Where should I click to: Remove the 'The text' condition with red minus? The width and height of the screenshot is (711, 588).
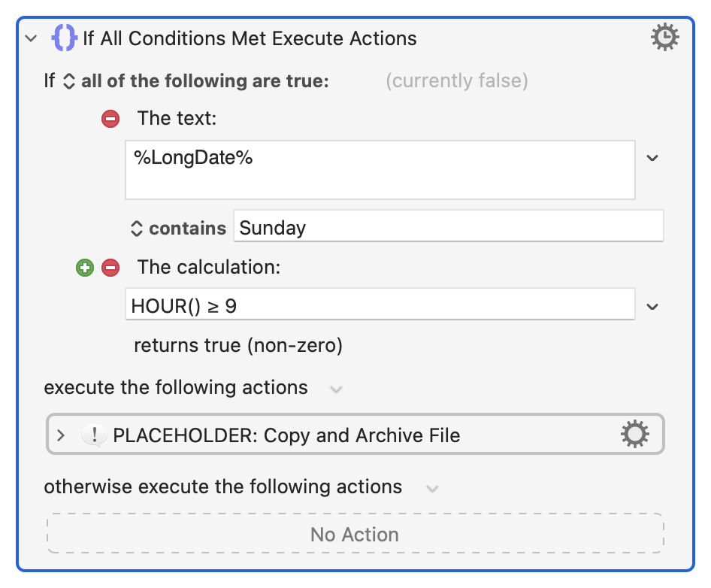pos(110,119)
